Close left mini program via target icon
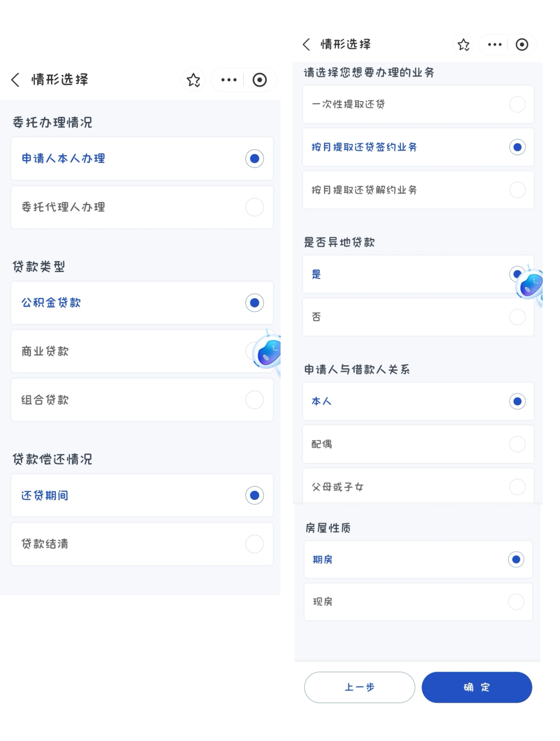 260,80
